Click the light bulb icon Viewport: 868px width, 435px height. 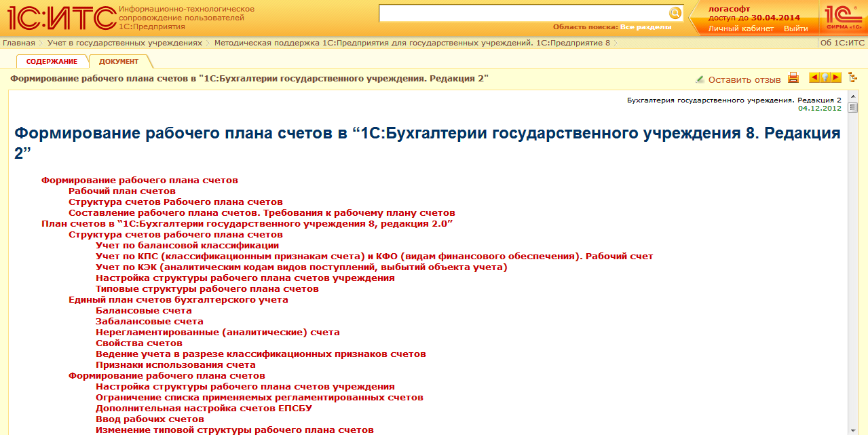825,78
